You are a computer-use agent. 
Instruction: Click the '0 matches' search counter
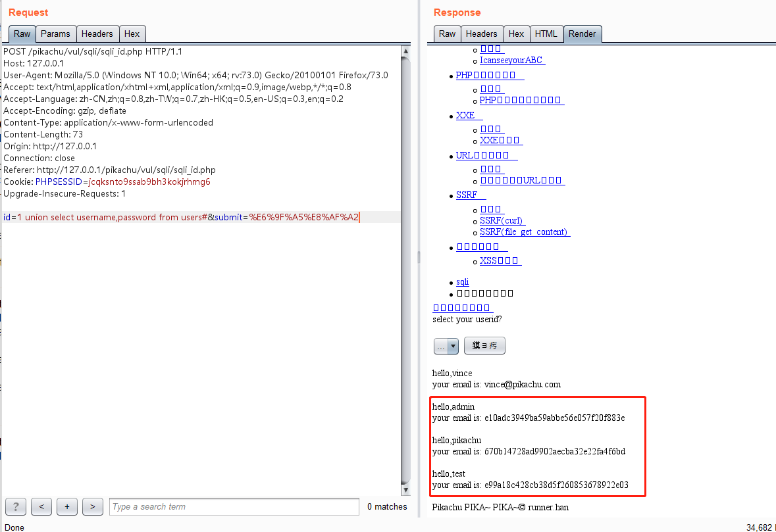point(387,506)
